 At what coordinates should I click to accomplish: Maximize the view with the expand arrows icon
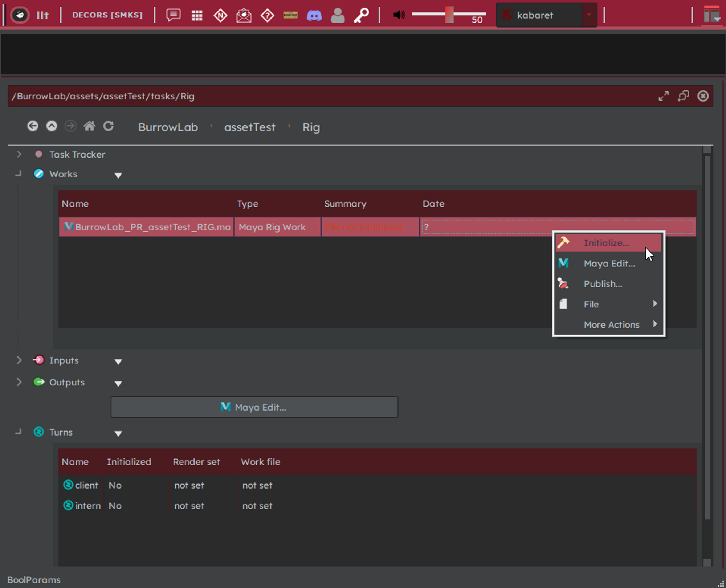(664, 96)
